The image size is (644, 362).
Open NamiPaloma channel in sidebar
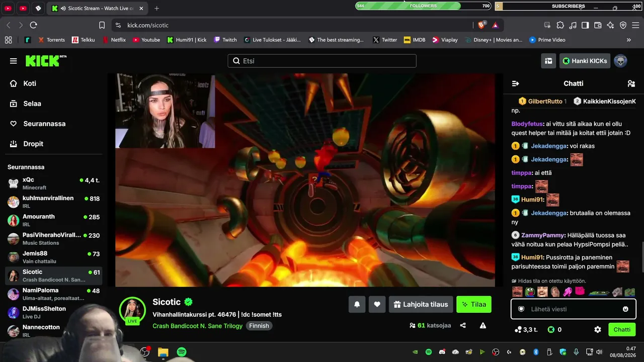click(x=54, y=294)
